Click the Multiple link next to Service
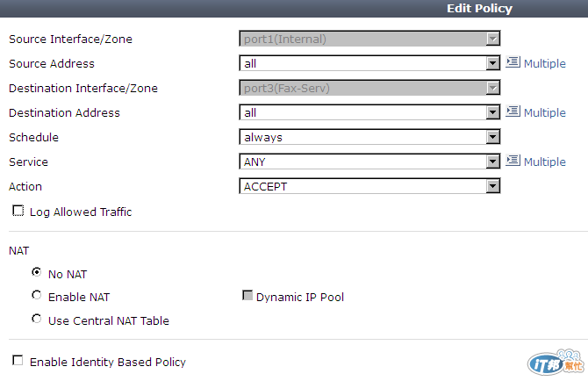The width and height of the screenshot is (588, 381). [544, 162]
